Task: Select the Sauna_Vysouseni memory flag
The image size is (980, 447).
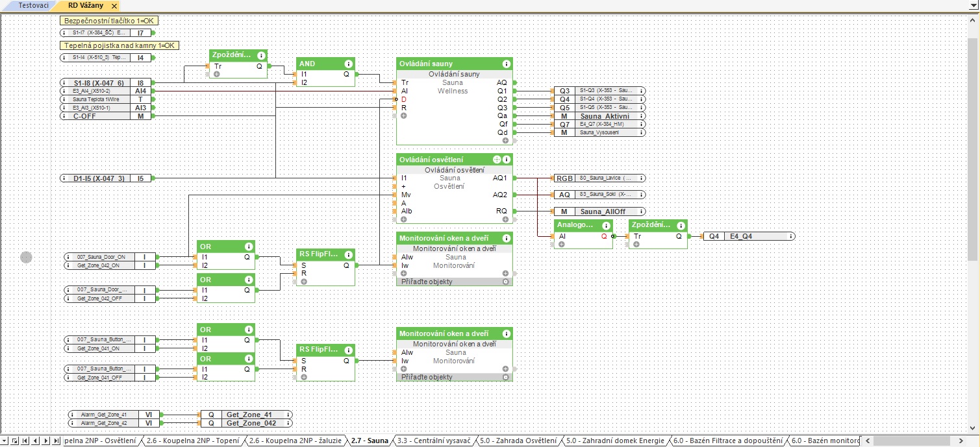Action: (x=599, y=132)
